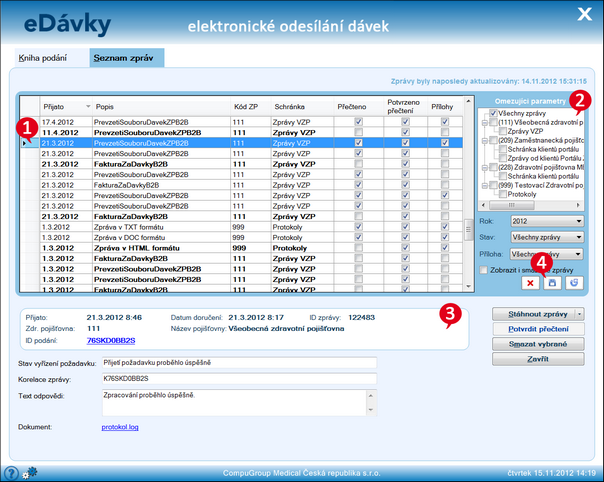
Task: Toggle Přečteno checkbox in the 11.4.2012 row
Action: pos(358,132)
